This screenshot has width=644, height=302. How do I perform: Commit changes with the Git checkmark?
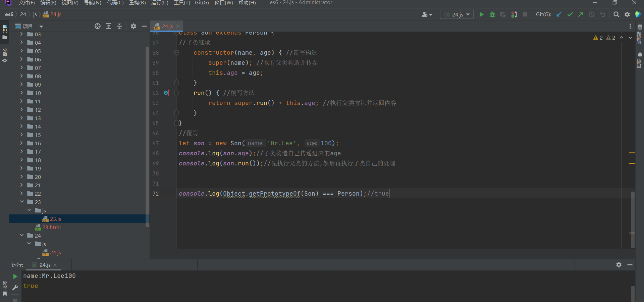click(x=570, y=14)
